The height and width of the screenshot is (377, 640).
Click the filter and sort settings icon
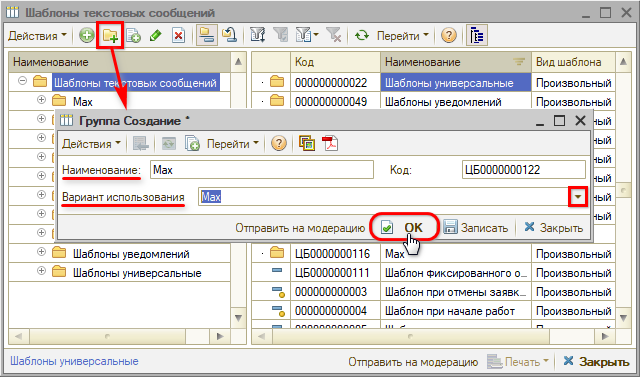pos(258,35)
